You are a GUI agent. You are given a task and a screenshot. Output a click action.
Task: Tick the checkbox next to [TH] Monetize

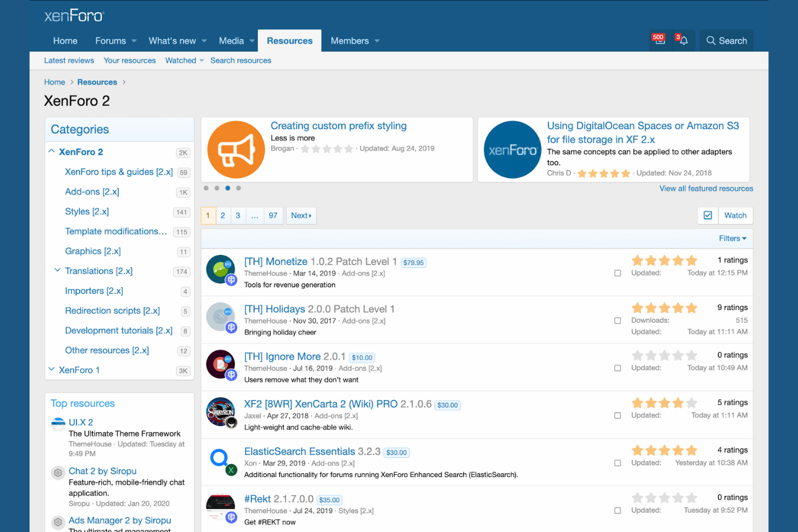(617, 273)
